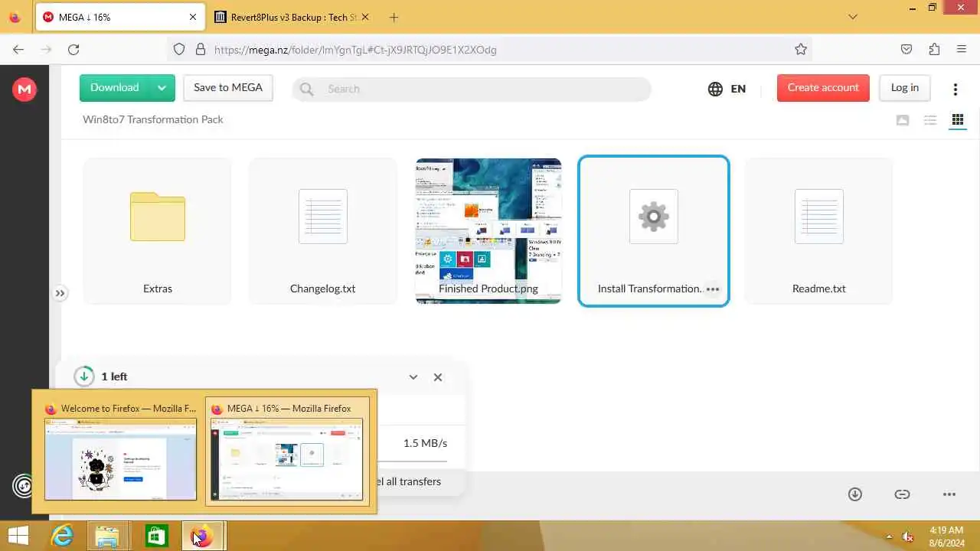Click the Firefox taskbar icon
Image resolution: width=980 pixels, height=551 pixels.
202,536
